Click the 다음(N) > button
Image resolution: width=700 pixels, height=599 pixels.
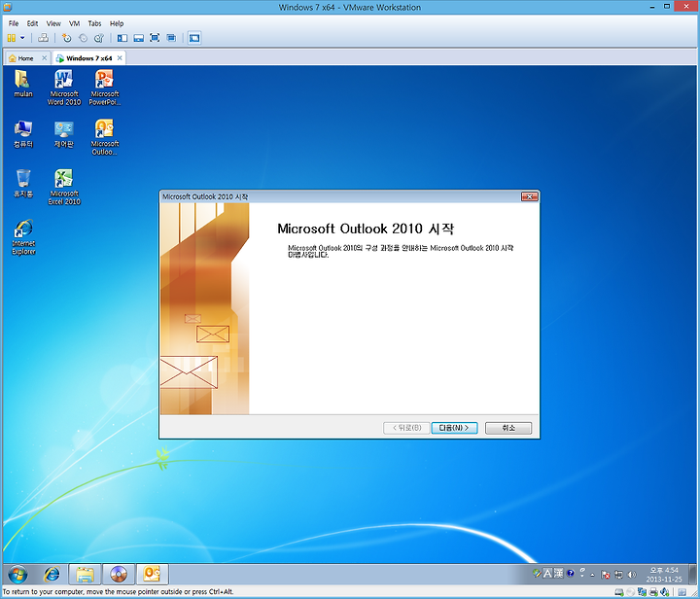(454, 428)
